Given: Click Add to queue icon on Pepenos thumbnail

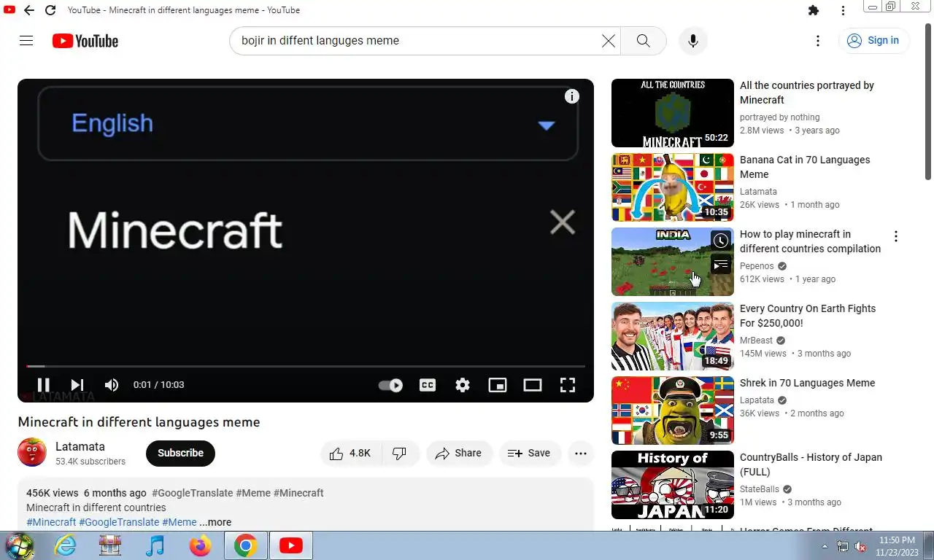Looking at the screenshot, I should click(721, 264).
